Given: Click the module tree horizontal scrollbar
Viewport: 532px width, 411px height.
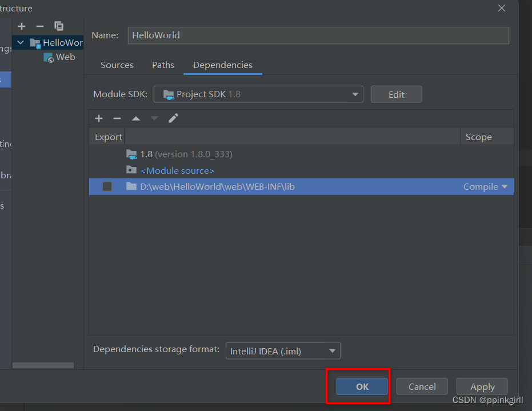Looking at the screenshot, I should (x=43, y=365).
